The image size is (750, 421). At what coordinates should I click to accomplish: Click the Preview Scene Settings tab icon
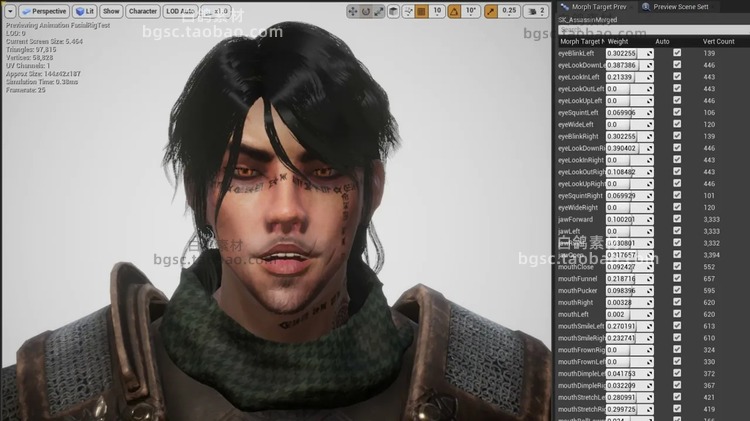[646, 7]
